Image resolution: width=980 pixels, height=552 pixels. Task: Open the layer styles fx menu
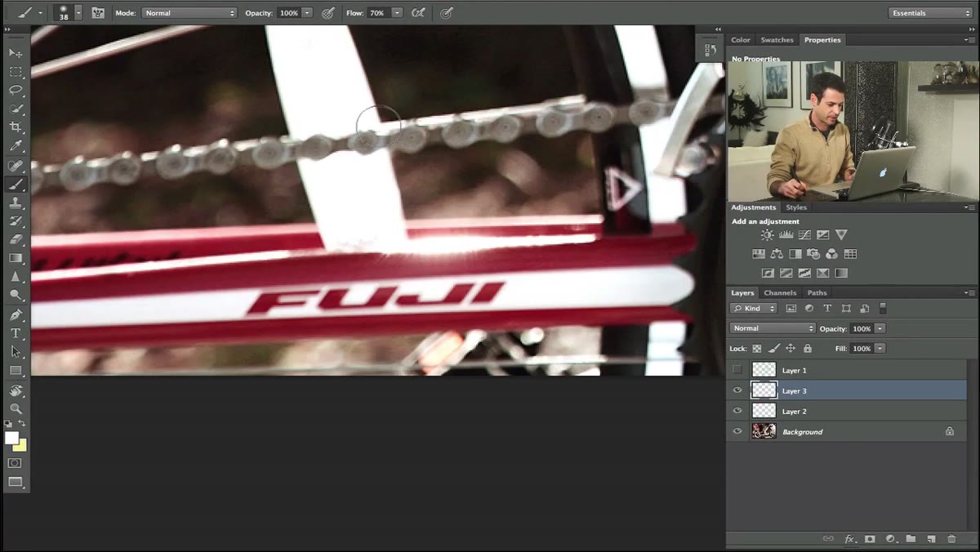pos(849,539)
